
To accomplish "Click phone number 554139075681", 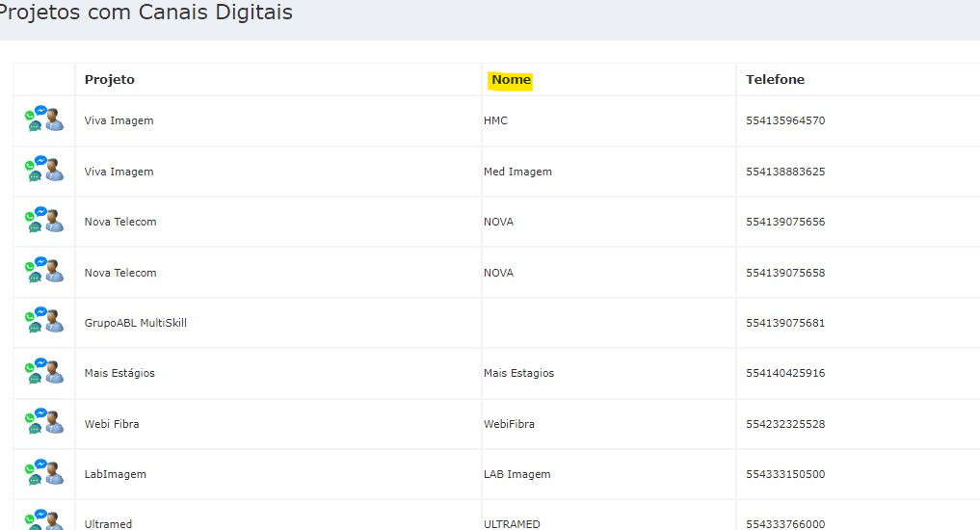I will tap(785, 323).
